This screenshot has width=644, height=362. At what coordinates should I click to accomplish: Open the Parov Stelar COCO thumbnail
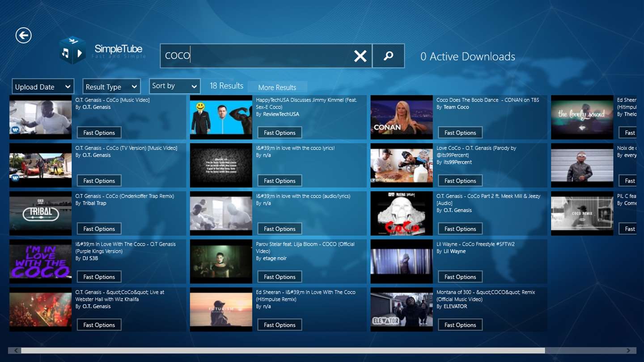(221, 261)
